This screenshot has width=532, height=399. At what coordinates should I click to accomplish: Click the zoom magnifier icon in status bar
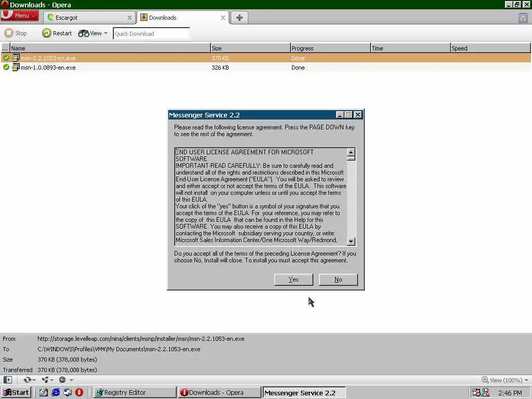[485, 380]
